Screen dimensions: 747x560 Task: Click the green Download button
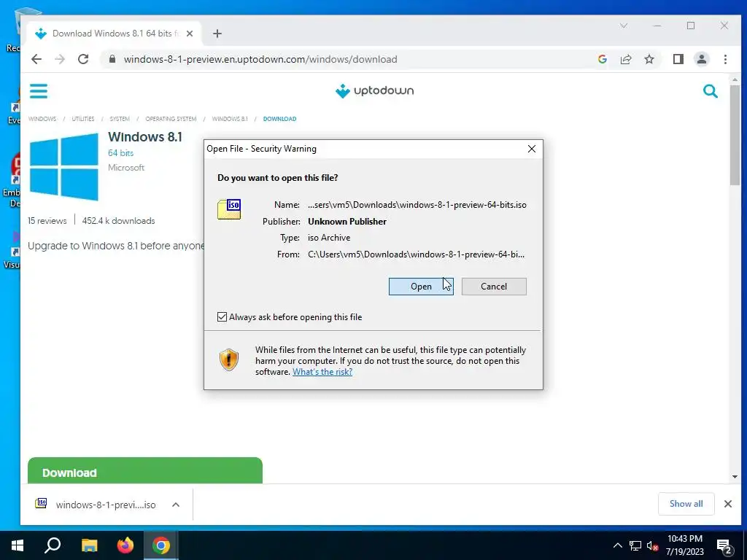tap(145, 470)
